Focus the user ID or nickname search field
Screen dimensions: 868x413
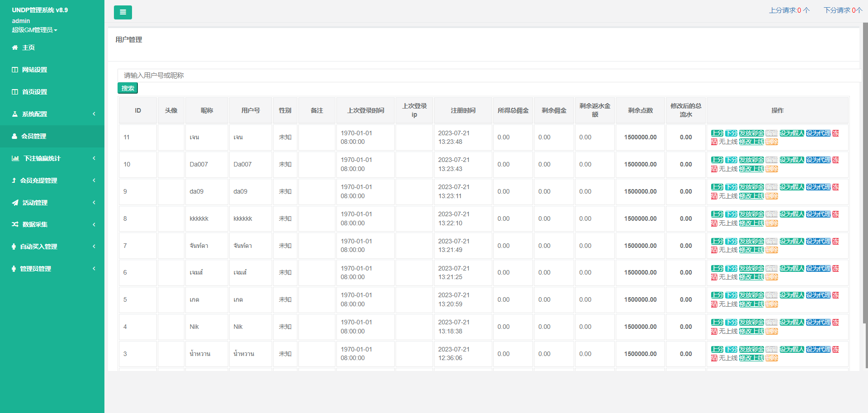(488, 76)
